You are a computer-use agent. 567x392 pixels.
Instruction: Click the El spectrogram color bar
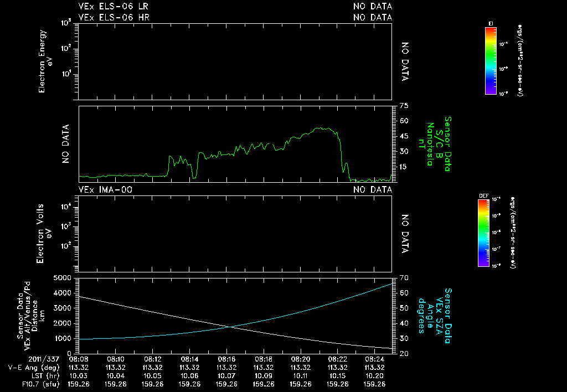pyautogui.click(x=491, y=61)
